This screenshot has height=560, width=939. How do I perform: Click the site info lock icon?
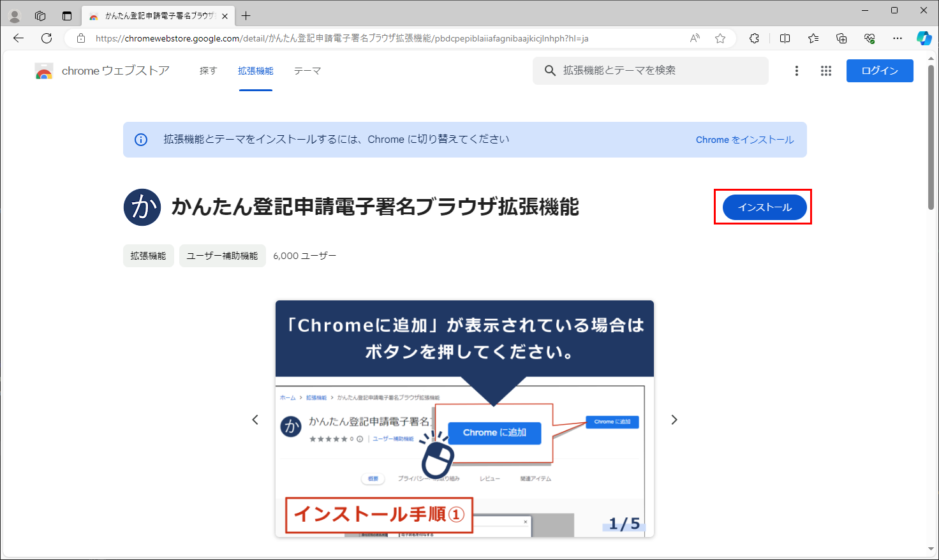click(81, 38)
